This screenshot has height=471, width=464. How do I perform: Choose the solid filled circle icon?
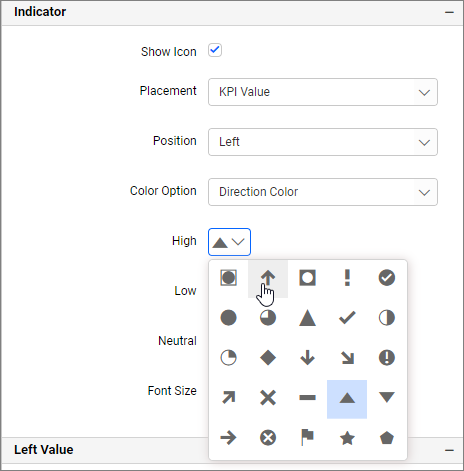click(x=228, y=318)
